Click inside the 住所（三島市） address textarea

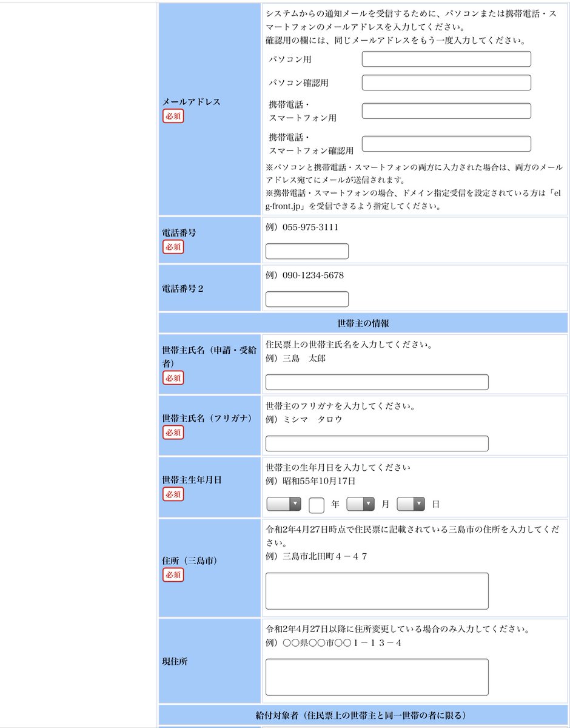[376, 590]
